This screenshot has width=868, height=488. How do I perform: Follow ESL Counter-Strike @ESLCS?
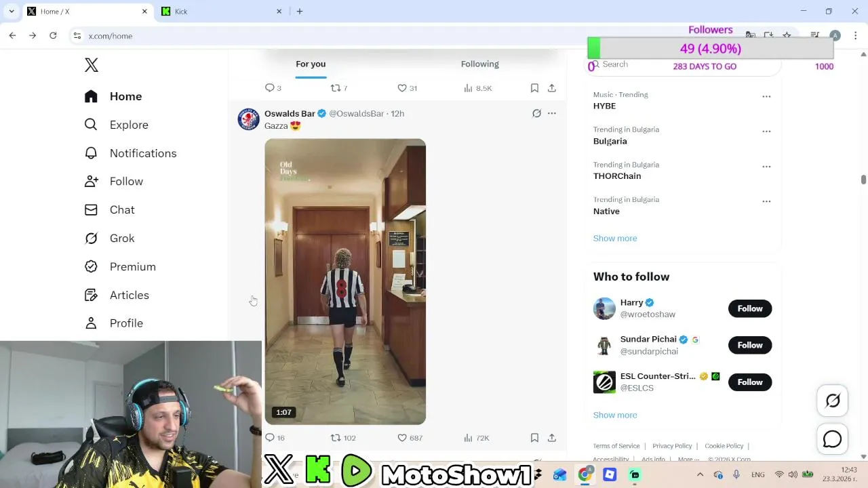point(750,382)
